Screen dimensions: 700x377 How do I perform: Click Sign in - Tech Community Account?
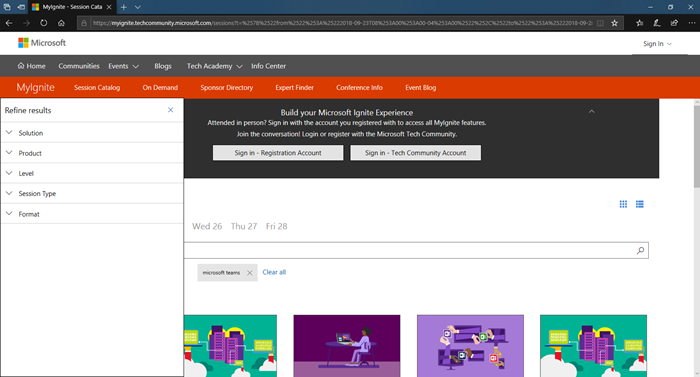tap(416, 153)
